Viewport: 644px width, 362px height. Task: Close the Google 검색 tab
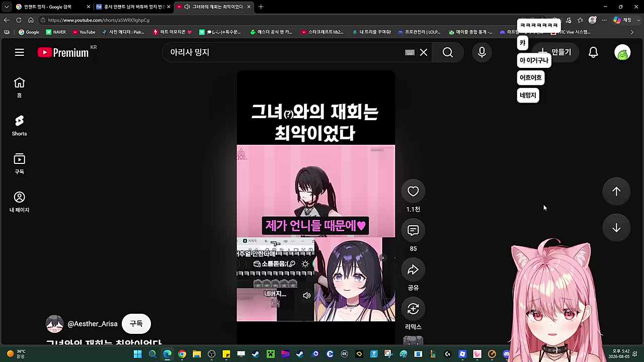click(89, 7)
